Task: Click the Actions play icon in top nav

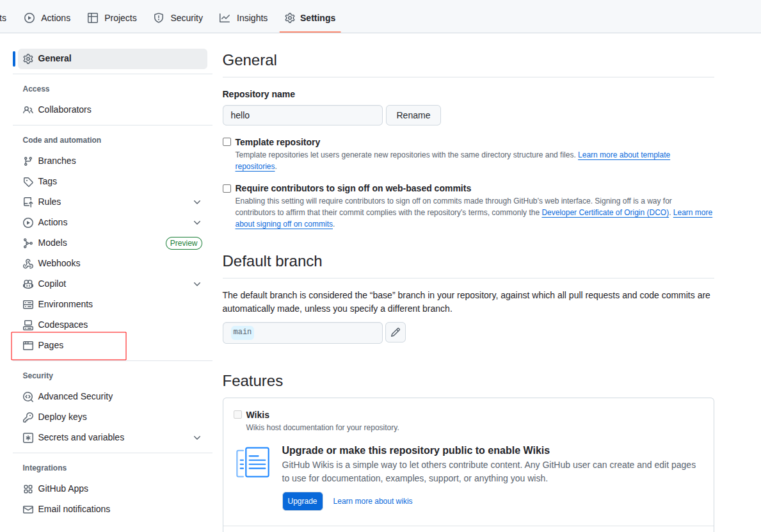Action: pyautogui.click(x=29, y=18)
